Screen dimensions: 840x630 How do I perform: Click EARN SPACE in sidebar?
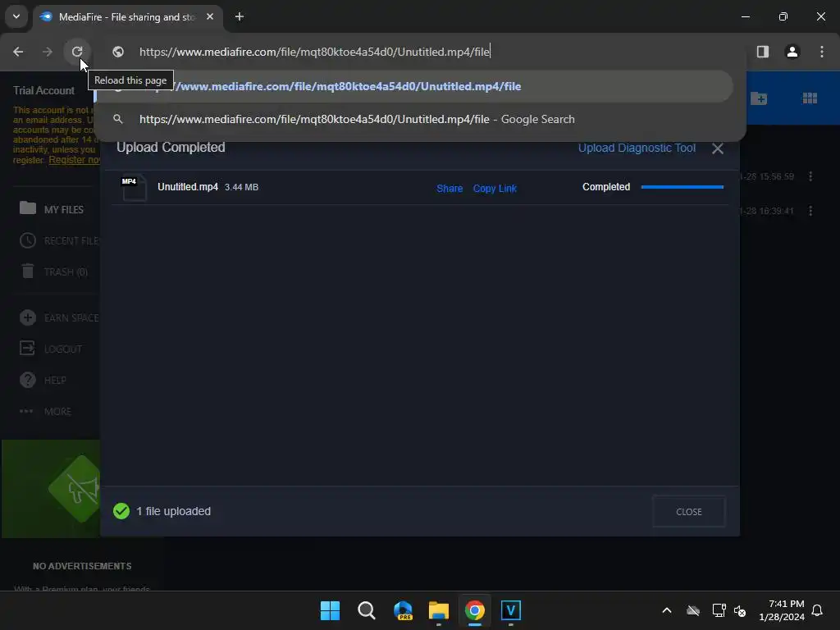[x=59, y=317]
